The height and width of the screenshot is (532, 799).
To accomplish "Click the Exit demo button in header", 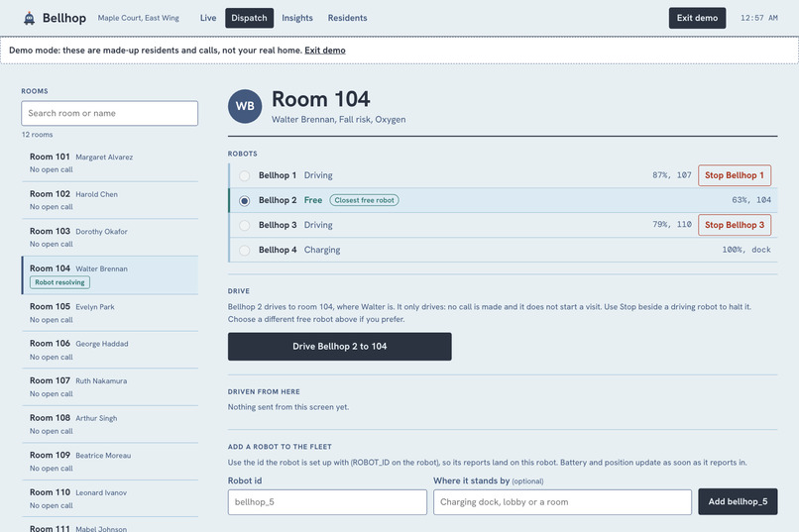I will click(697, 18).
